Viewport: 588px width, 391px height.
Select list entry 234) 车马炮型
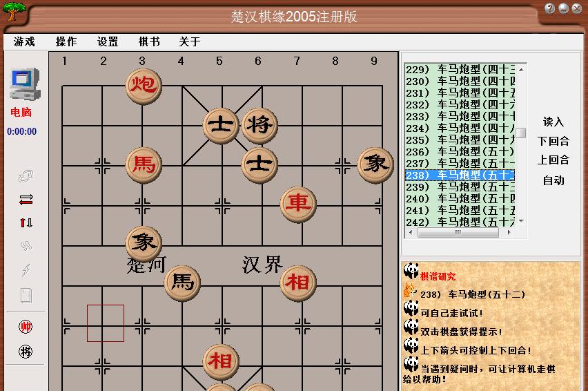(460, 128)
